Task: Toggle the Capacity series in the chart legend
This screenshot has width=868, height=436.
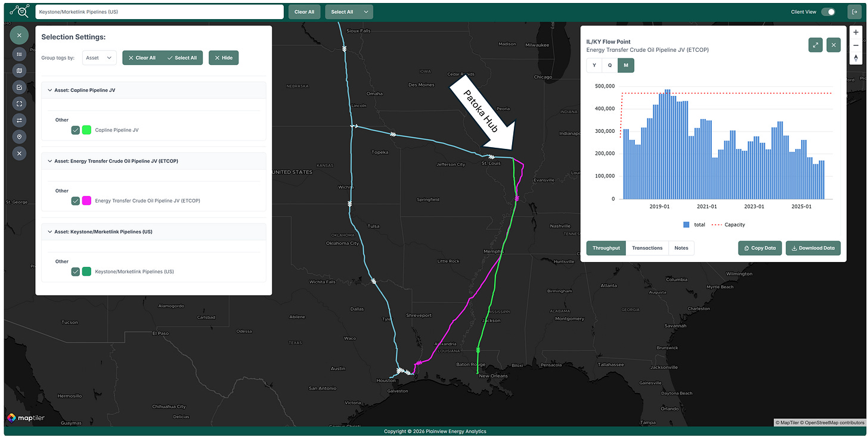Action: click(x=728, y=225)
